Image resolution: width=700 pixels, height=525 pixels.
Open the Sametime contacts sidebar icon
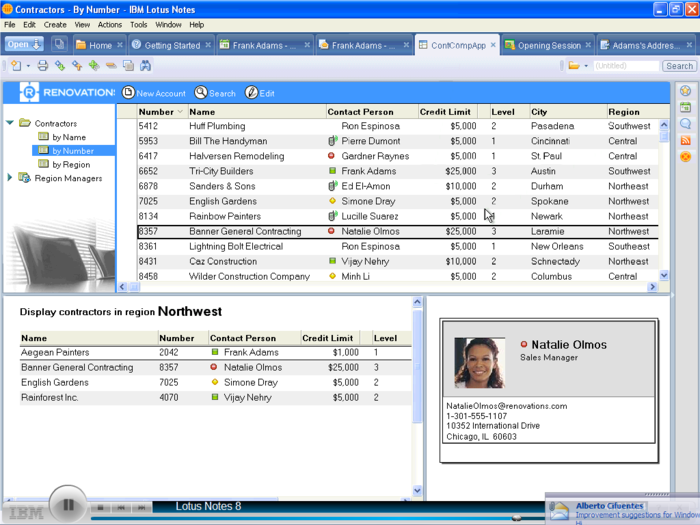tap(685, 91)
